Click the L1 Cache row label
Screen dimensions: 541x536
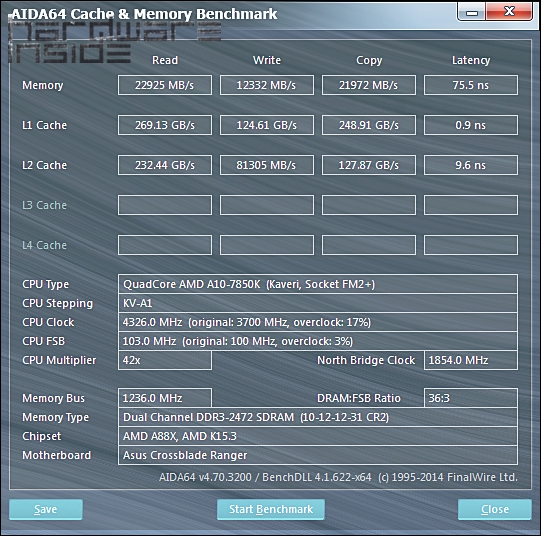click(44, 125)
